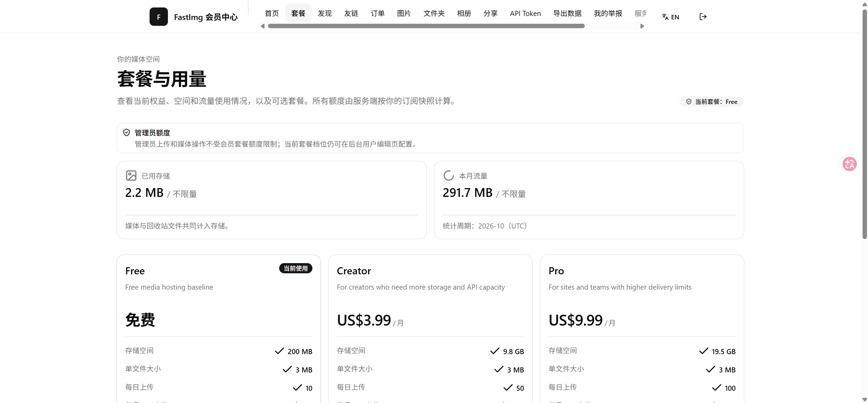Viewport: 868px width, 403px height.
Task: Click the pink floating translate icon
Action: 849,164
